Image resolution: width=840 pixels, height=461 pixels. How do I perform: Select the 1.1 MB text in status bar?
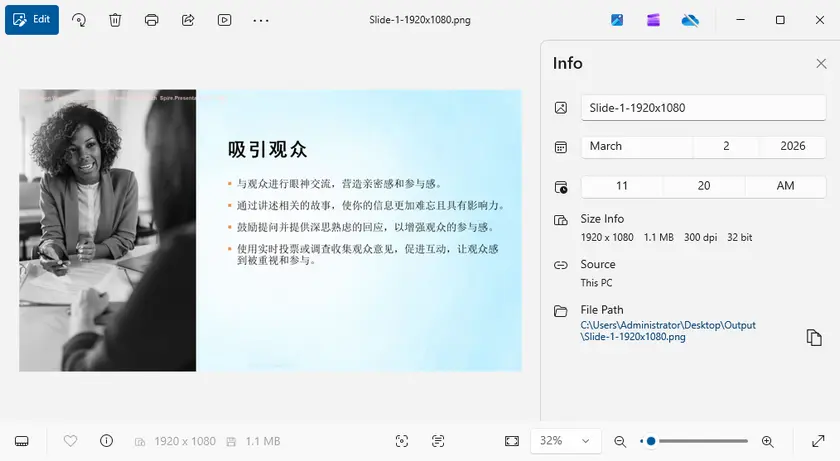263,441
